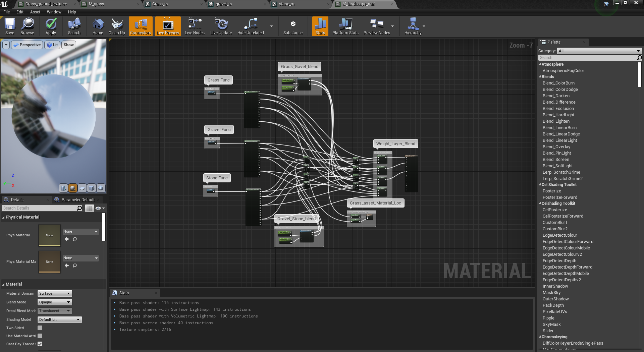644x352 pixels.
Task: Click the Show viewport button
Action: pos(68,45)
